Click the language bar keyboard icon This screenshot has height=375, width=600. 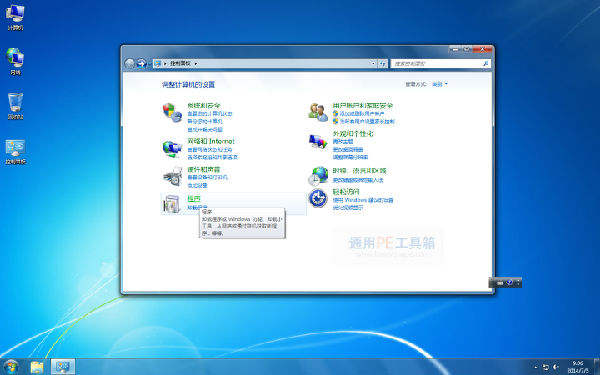coord(500,283)
